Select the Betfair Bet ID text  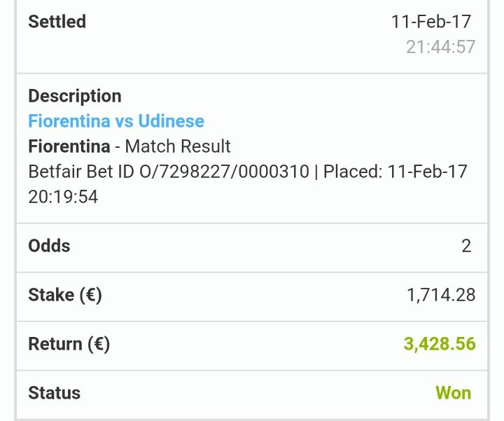[x=169, y=172]
